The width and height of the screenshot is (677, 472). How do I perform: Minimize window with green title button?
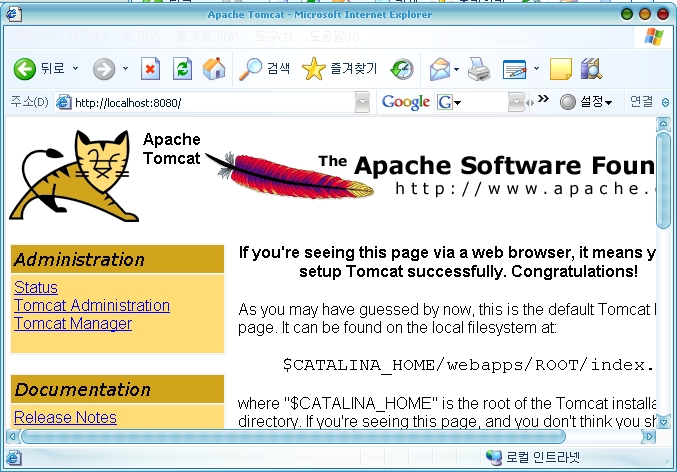coord(626,14)
